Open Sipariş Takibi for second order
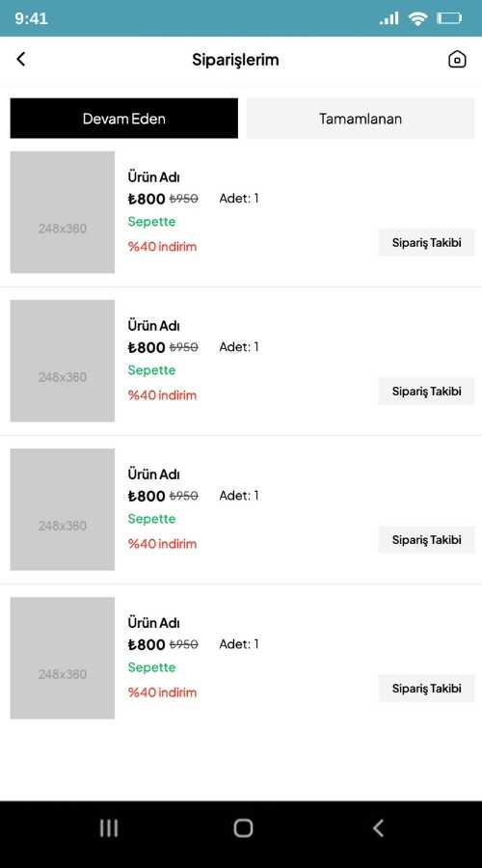This screenshot has height=868, width=482. click(426, 391)
